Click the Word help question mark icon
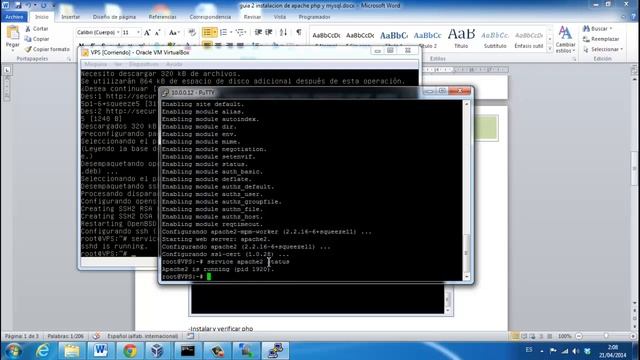 click(x=634, y=17)
